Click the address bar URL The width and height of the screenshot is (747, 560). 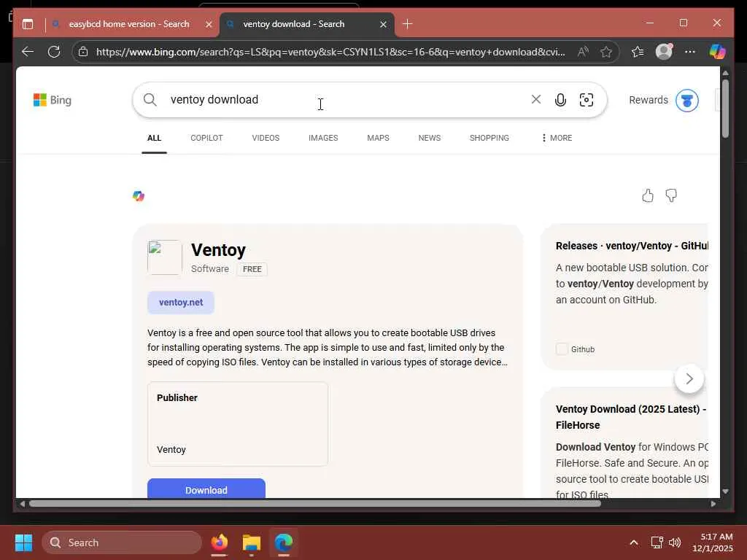[x=330, y=52]
